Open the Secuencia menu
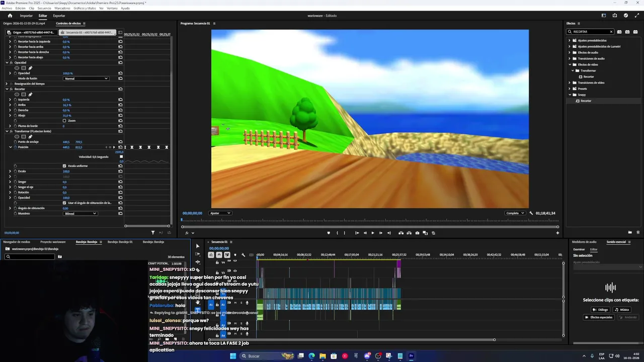This screenshot has height=362, width=644. 44,9
